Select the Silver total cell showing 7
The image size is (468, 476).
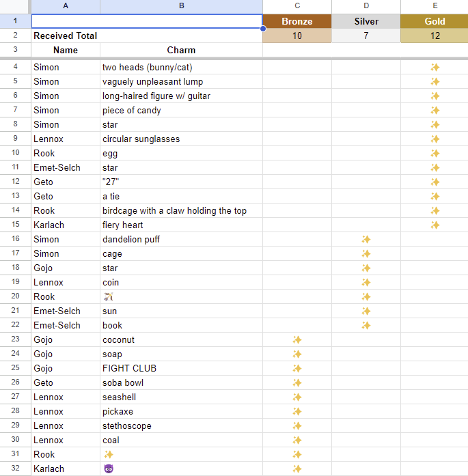366,36
